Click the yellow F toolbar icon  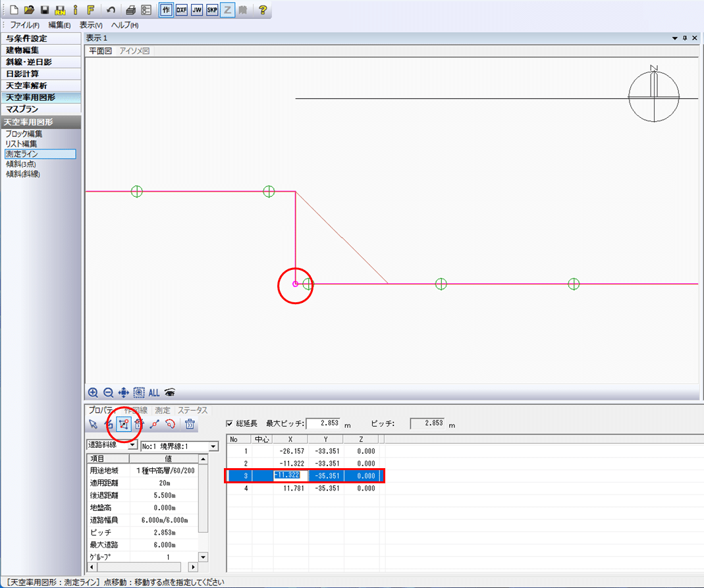[x=90, y=9]
